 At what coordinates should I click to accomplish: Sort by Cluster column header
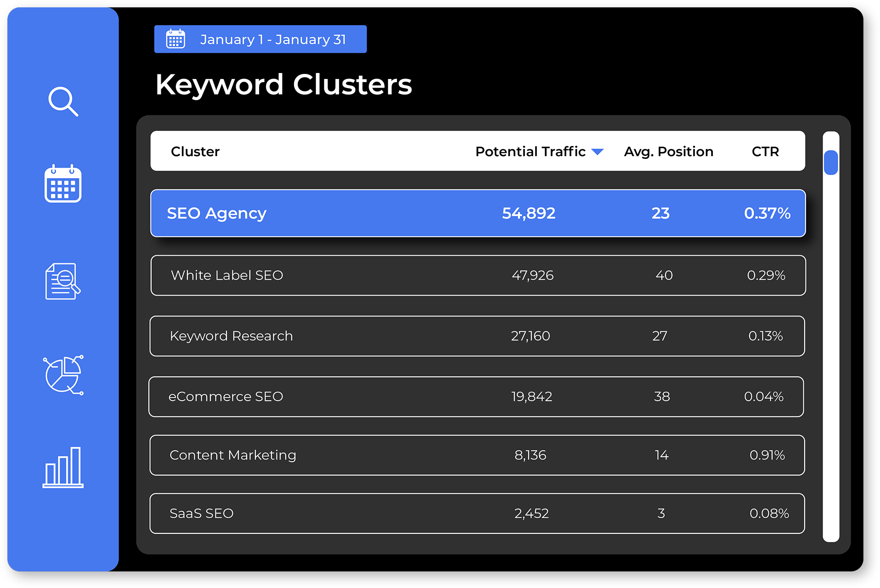[x=195, y=151]
